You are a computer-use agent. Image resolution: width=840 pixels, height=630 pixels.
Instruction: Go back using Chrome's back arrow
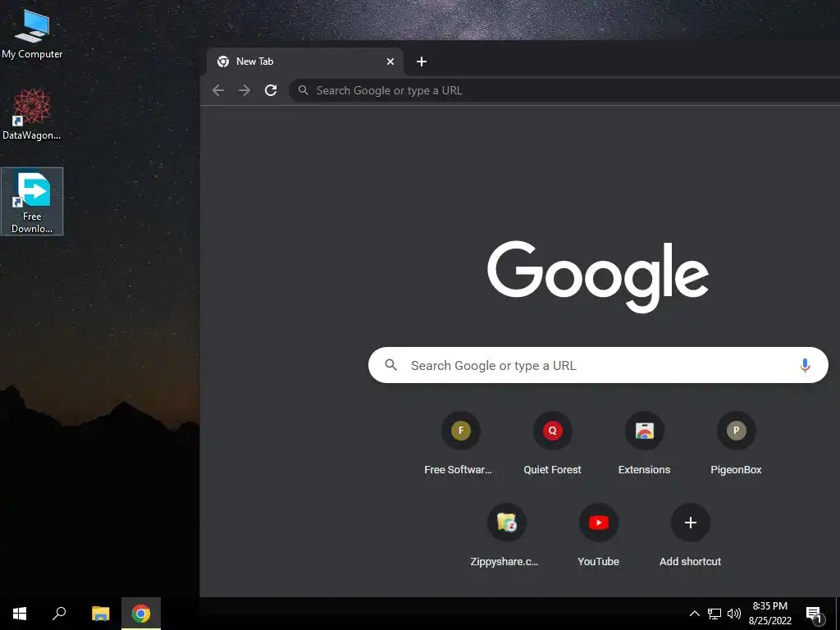218,90
